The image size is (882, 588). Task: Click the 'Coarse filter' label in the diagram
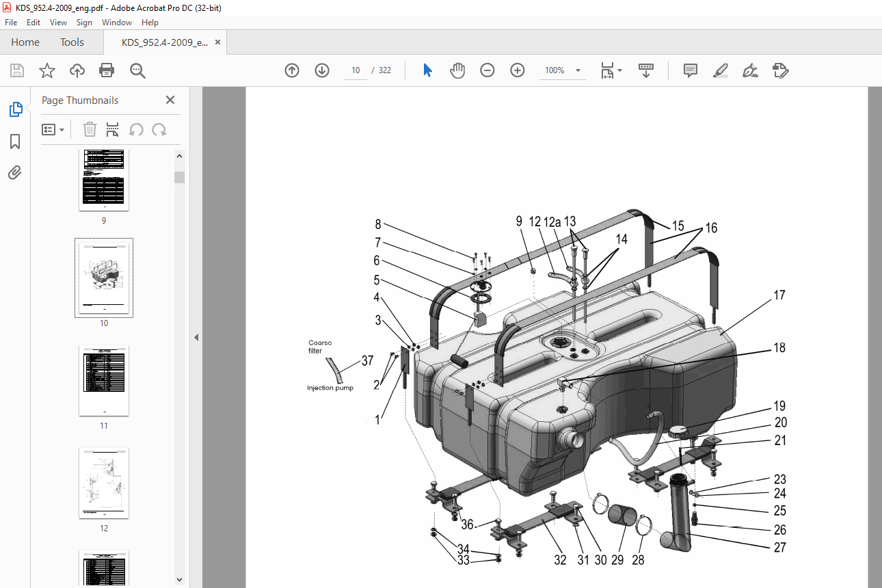[320, 347]
